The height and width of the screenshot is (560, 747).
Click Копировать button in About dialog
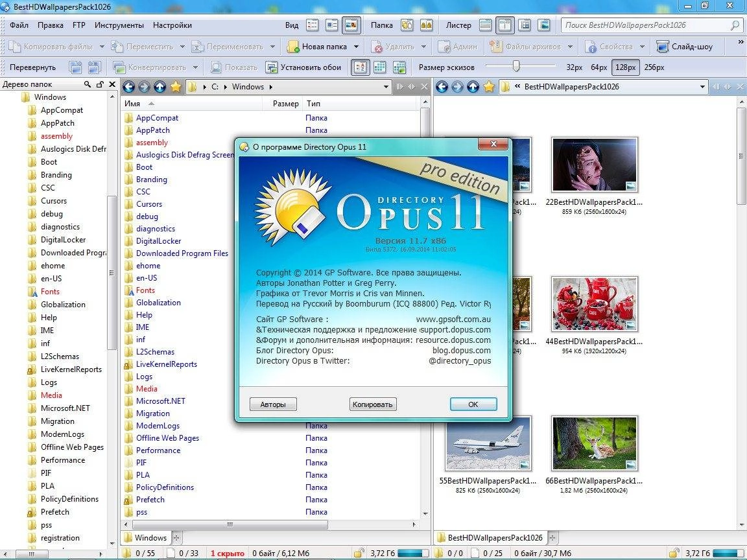tap(373, 404)
